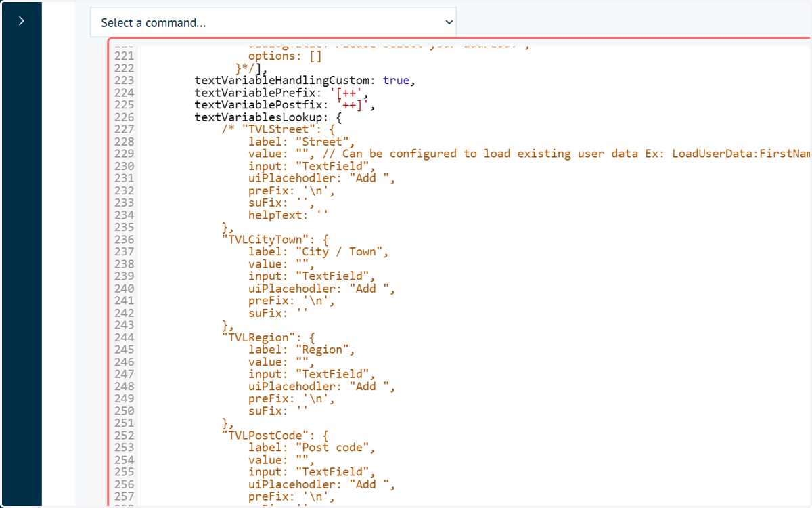Image resolution: width=812 pixels, height=508 pixels.
Task: Click the "textVariablesLookup: {" line
Action: 268,117
